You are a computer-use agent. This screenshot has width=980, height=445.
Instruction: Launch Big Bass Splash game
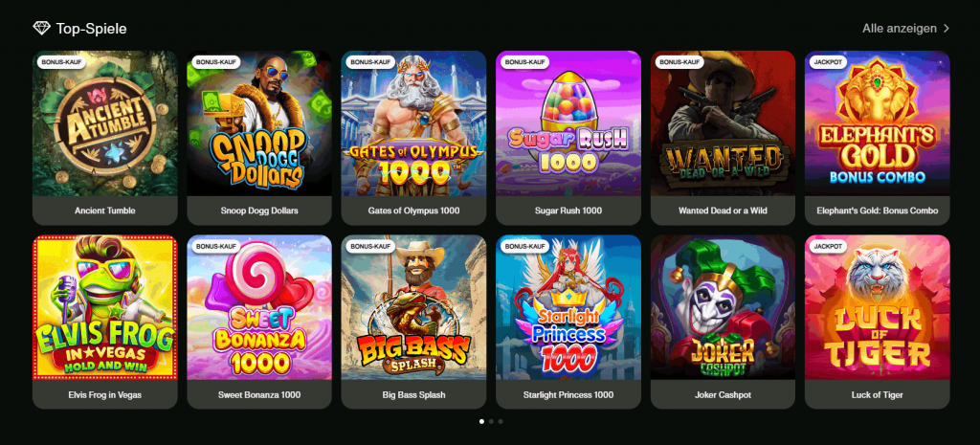tap(413, 322)
